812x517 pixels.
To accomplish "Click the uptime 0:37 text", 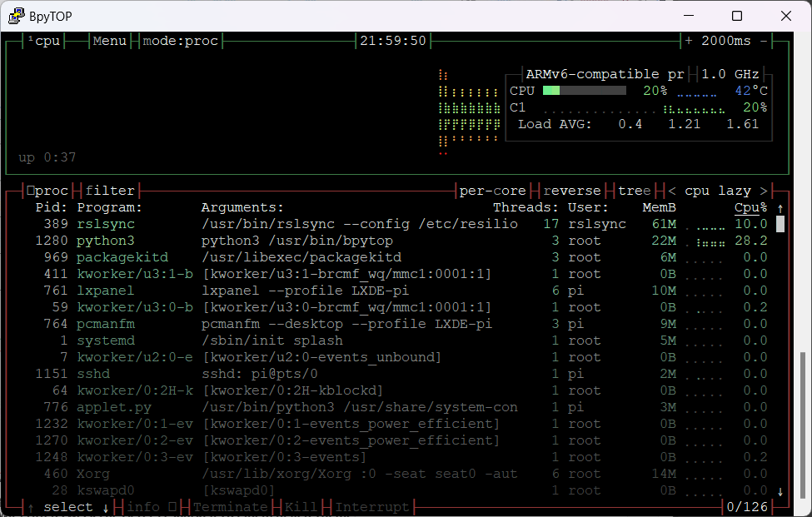I will (47, 157).
